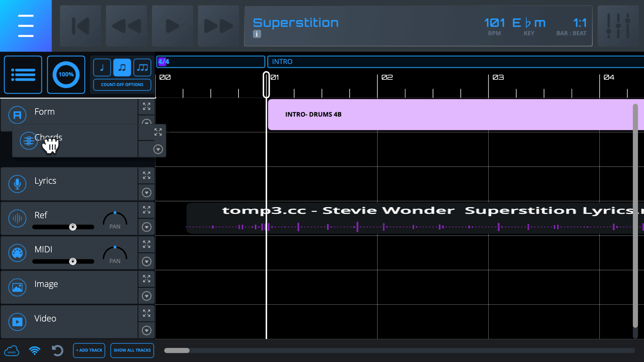Expand the Form track to fullscreen
The height and width of the screenshot is (362, 644).
(147, 106)
